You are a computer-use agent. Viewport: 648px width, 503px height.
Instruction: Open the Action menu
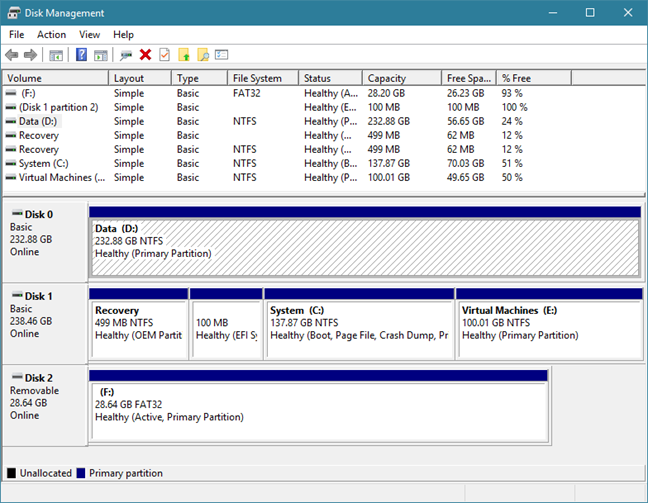51,35
